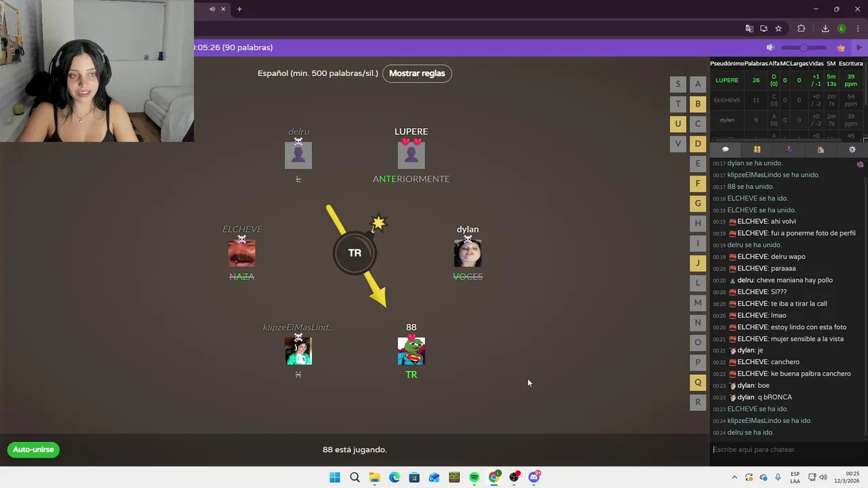The image size is (868, 488).
Task: Open the Chrome profile avatar
Action: tap(842, 28)
